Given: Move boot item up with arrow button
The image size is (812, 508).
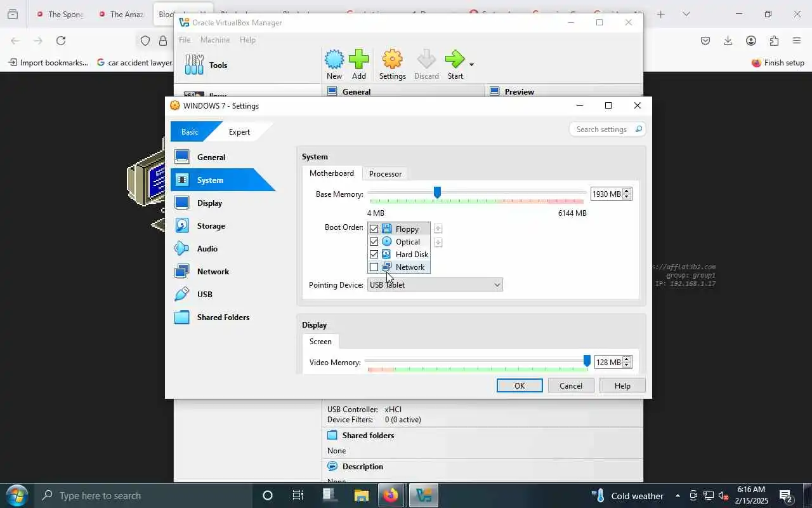Looking at the screenshot, I should click(x=438, y=229).
